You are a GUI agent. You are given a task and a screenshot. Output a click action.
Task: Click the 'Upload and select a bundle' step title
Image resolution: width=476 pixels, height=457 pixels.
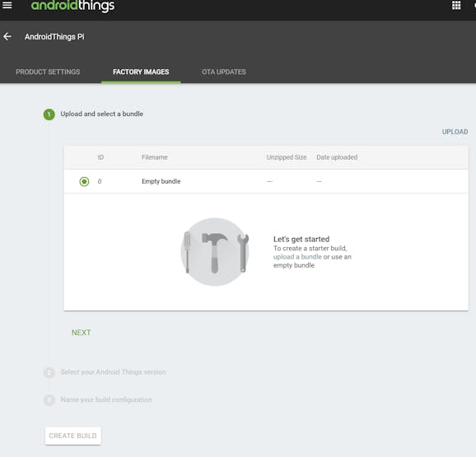[102, 114]
